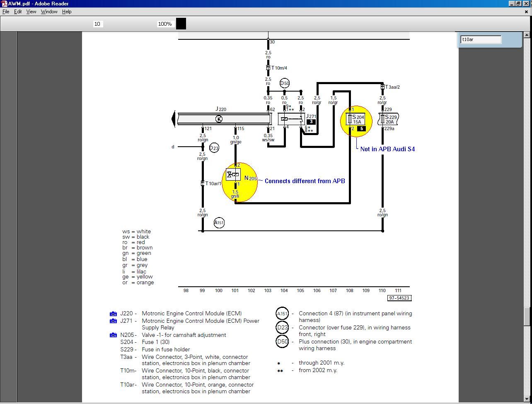Click the 'ws = white' colour code line
Screen dimensions: 532x404
coord(136,232)
